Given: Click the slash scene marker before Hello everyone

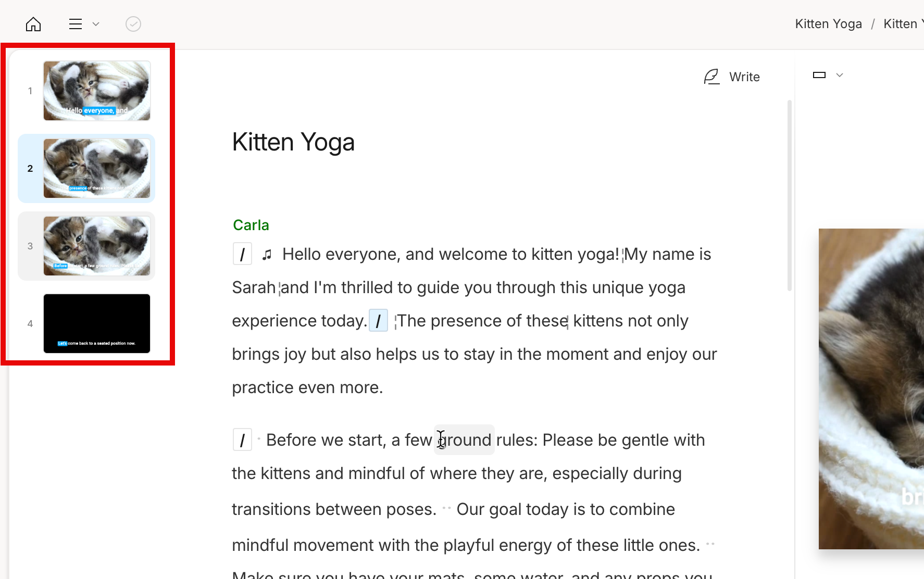Looking at the screenshot, I should [242, 254].
